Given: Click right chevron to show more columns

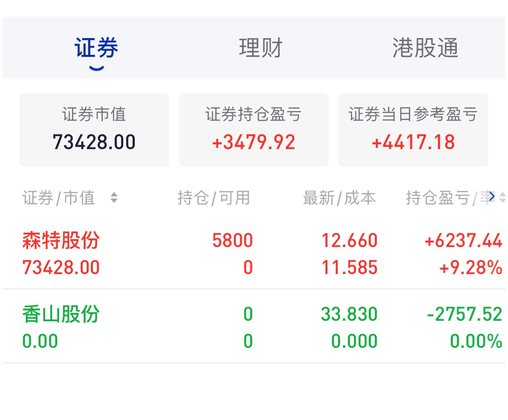Looking at the screenshot, I should (491, 197).
